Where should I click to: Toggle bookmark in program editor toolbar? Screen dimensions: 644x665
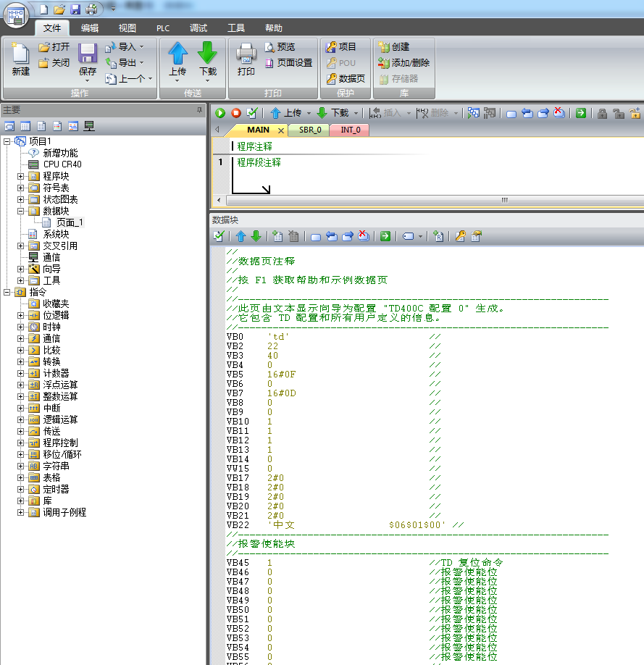click(x=511, y=114)
